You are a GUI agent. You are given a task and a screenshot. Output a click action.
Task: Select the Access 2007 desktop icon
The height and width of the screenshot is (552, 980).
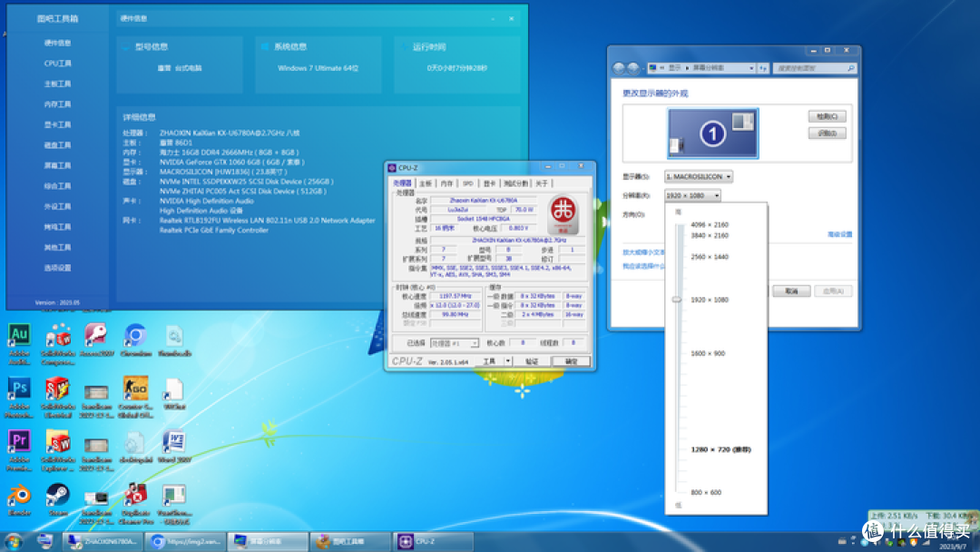pos(96,340)
